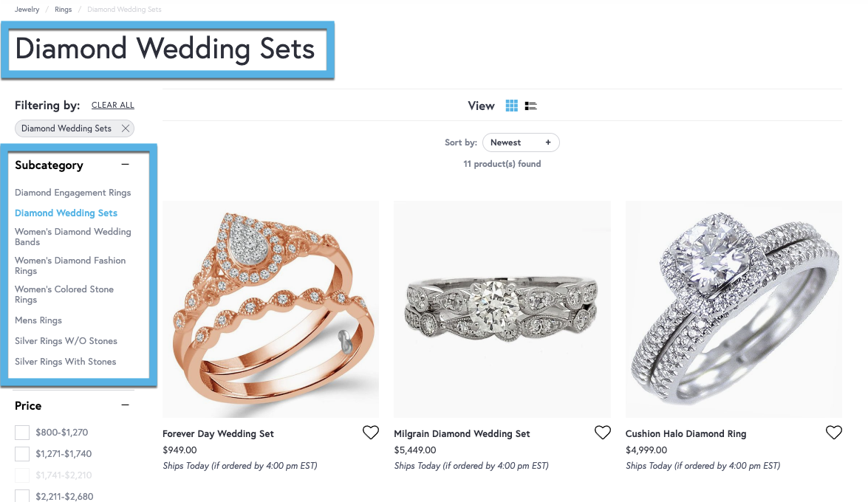Open Milgrain Diamond Wedding Set product title
The width and height of the screenshot is (868, 502).
coord(462,434)
